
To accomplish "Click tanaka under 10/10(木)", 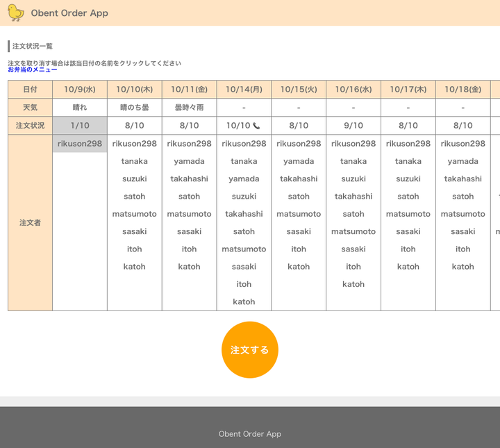I will click(x=135, y=161).
